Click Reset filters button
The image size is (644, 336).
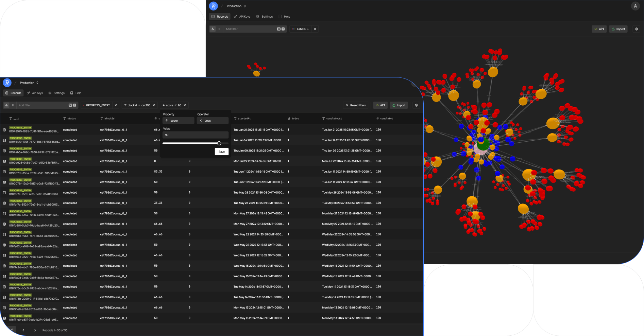pos(356,105)
